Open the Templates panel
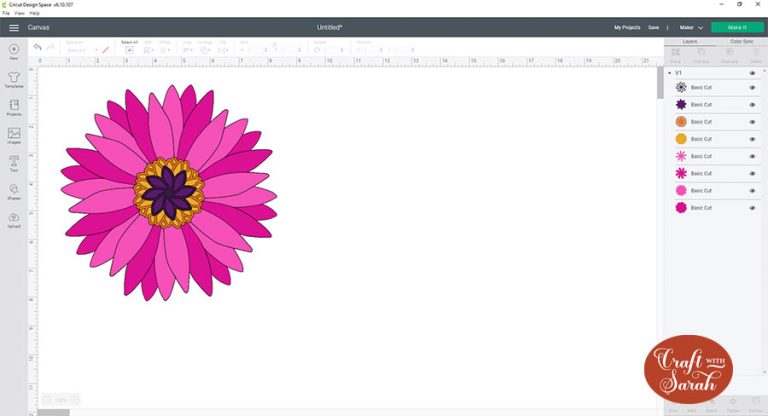 [14, 78]
